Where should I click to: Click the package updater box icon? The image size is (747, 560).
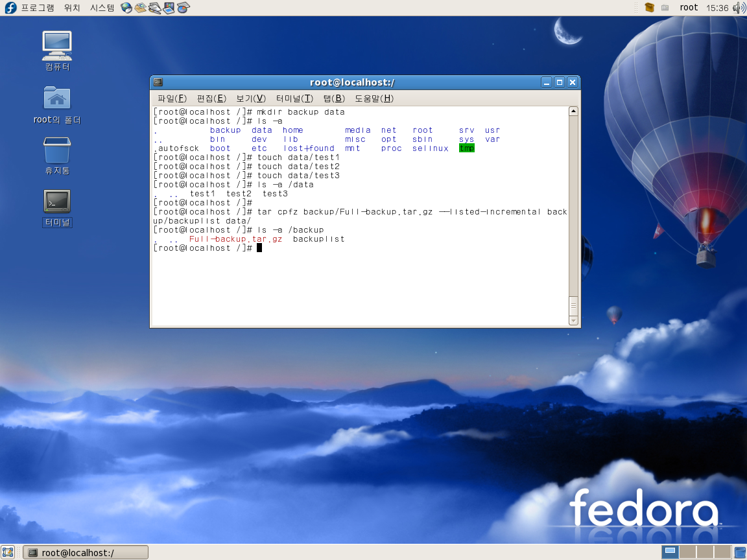click(650, 8)
